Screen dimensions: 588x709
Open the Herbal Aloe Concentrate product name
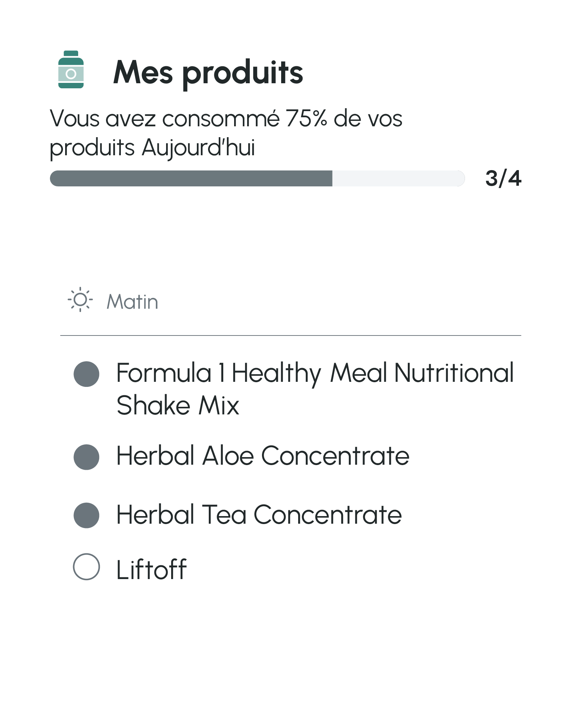(x=263, y=456)
